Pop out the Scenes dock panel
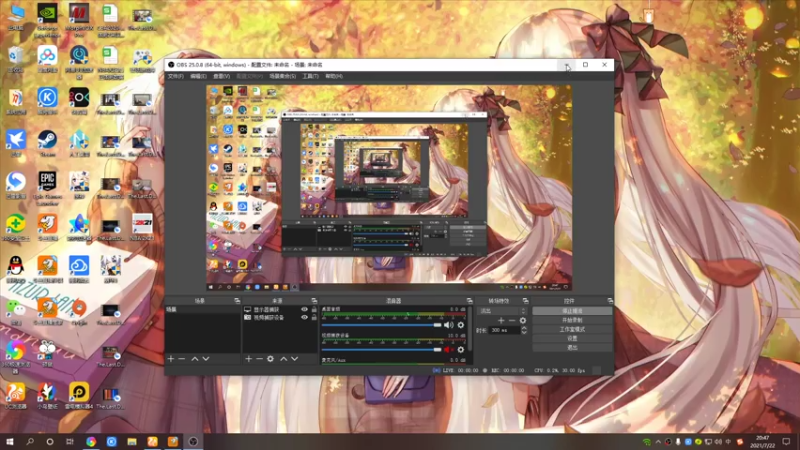Image resolution: width=800 pixels, height=450 pixels. 237,301
